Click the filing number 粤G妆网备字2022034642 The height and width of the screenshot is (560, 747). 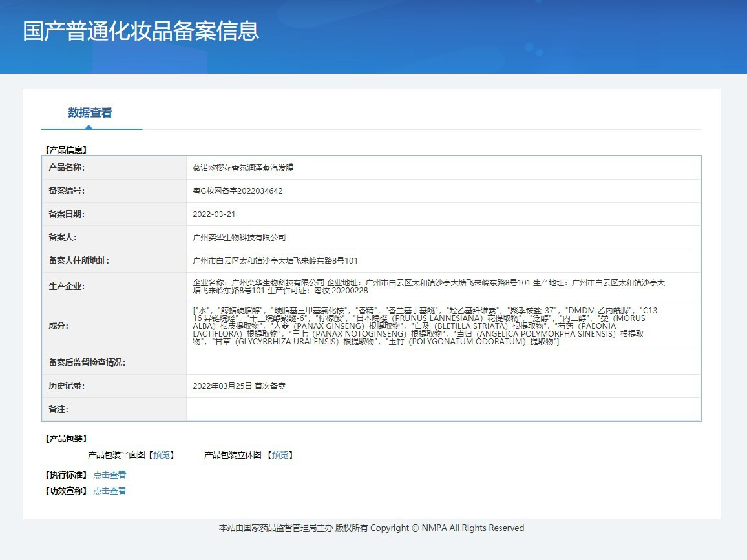[x=238, y=191]
